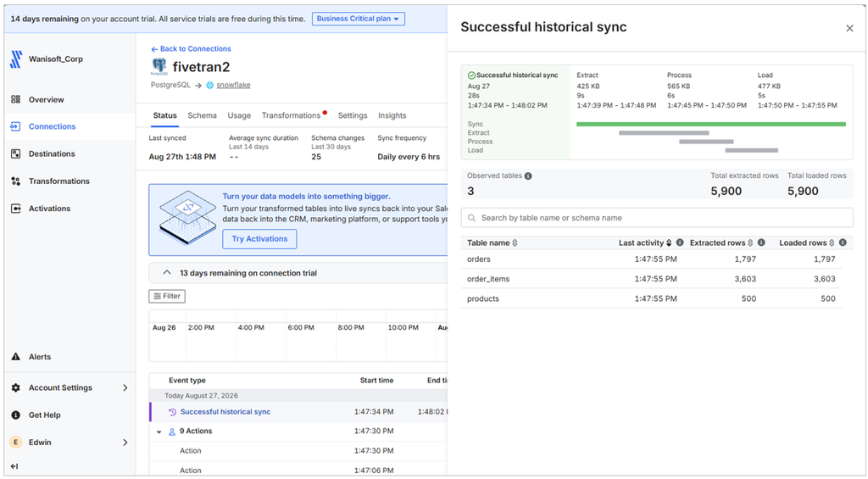The height and width of the screenshot is (479, 868).
Task: Click the info icon beside Loaded rows
Action: (x=843, y=242)
